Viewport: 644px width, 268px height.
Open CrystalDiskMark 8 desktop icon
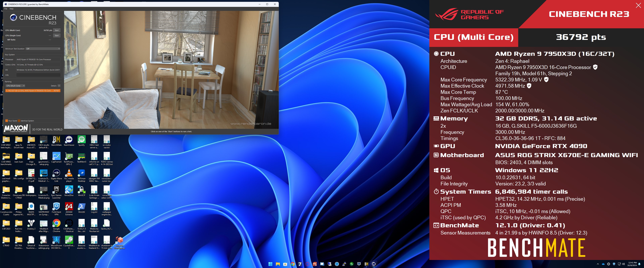[69, 243]
